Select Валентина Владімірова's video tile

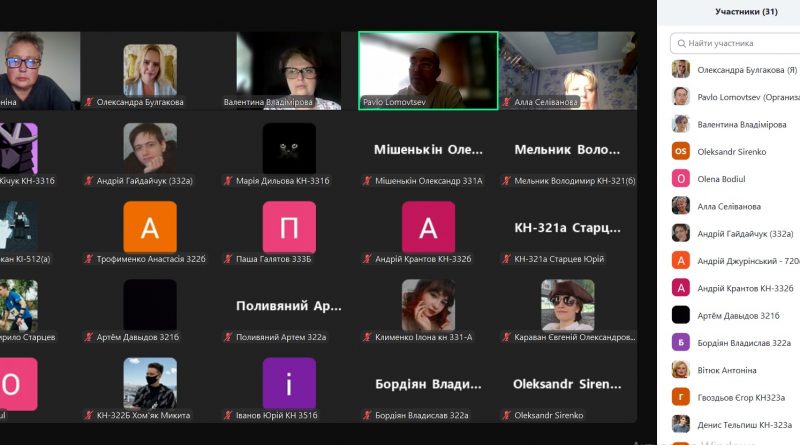coord(289,69)
